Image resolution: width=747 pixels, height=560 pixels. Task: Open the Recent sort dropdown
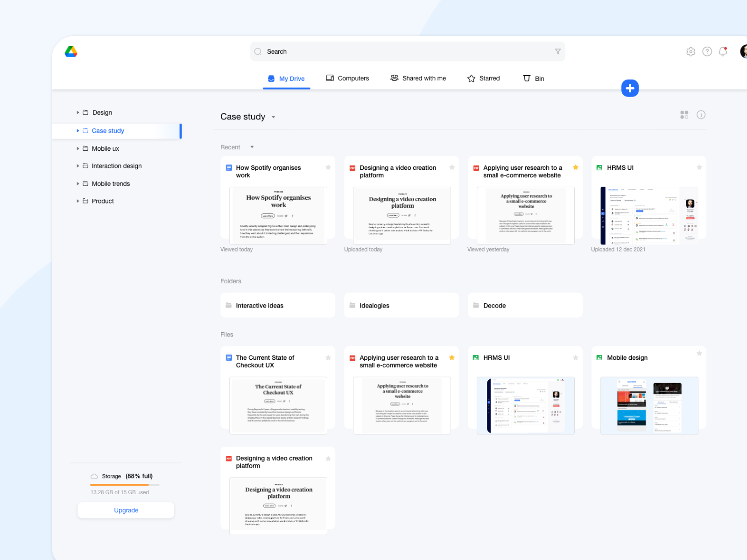tap(252, 147)
